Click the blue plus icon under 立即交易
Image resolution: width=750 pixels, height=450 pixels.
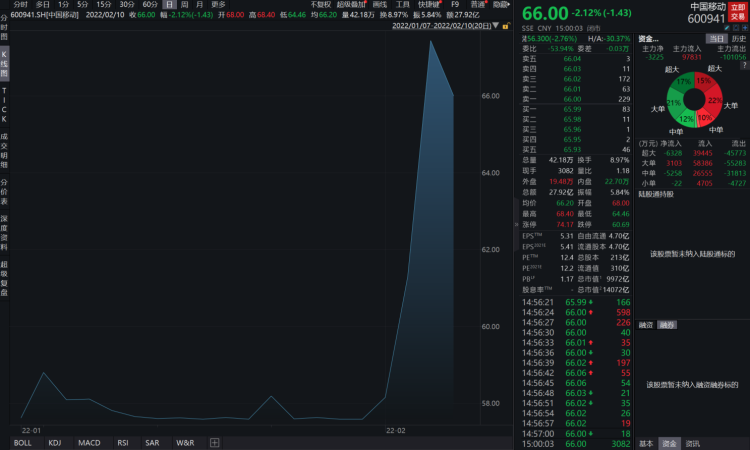click(x=745, y=28)
